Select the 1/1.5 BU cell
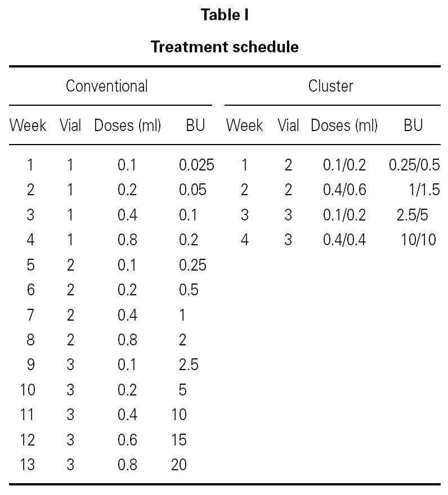The height and width of the screenshot is (495, 448). (424, 190)
